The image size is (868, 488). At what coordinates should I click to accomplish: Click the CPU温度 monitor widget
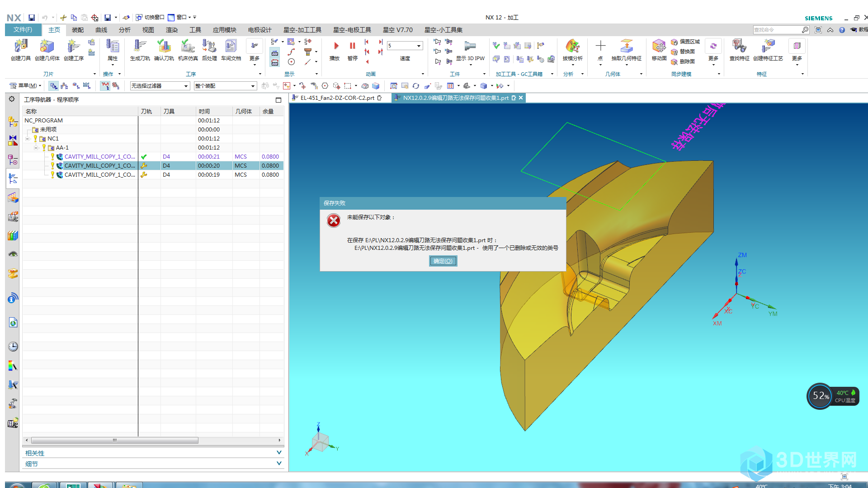click(833, 396)
